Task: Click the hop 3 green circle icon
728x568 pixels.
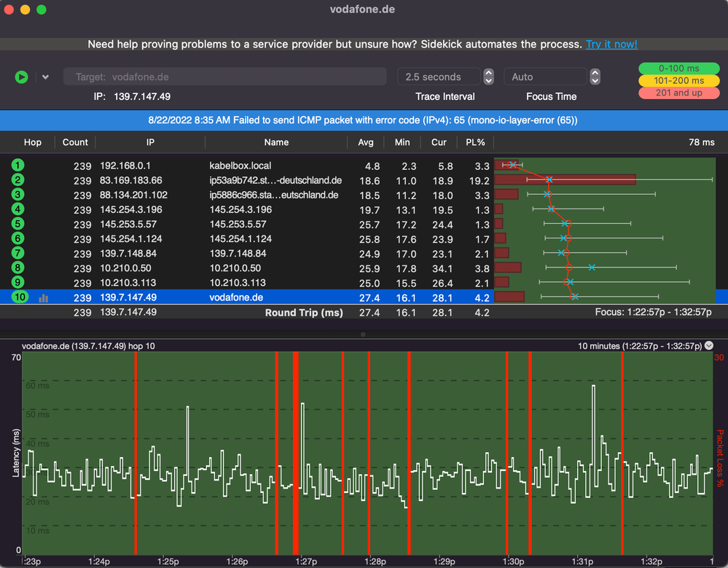Action: [17, 195]
